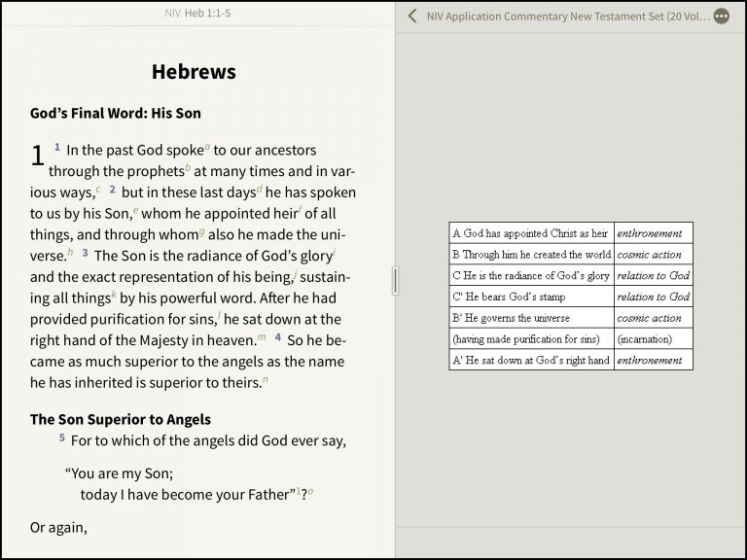Open footnote g after 'through whom'

202,231
